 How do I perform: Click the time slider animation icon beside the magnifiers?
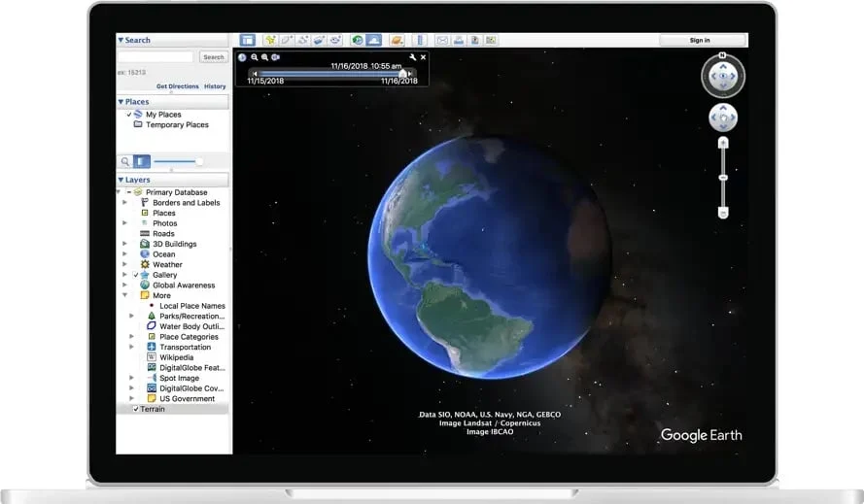pos(275,57)
